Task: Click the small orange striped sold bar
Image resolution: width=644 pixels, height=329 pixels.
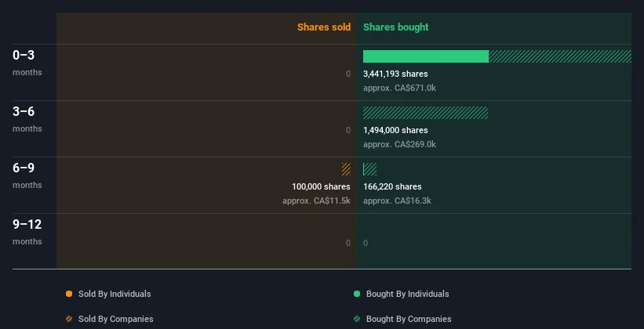Action: tap(346, 169)
